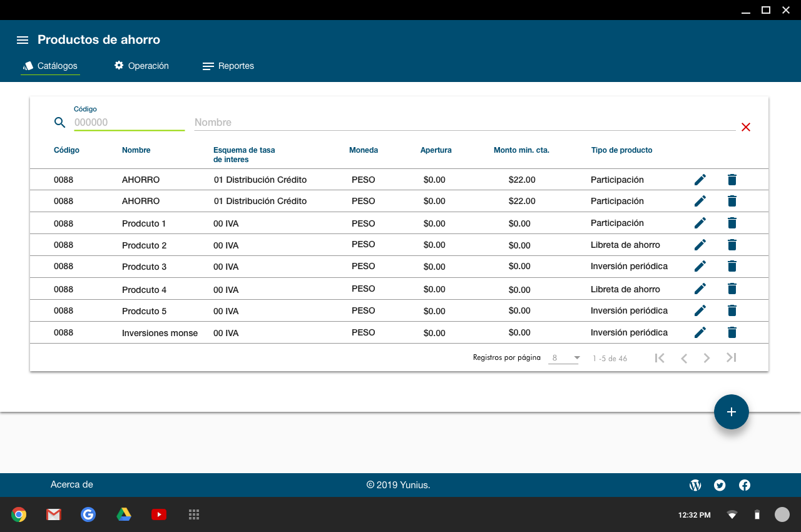Open Gmail from the taskbar

click(54, 514)
